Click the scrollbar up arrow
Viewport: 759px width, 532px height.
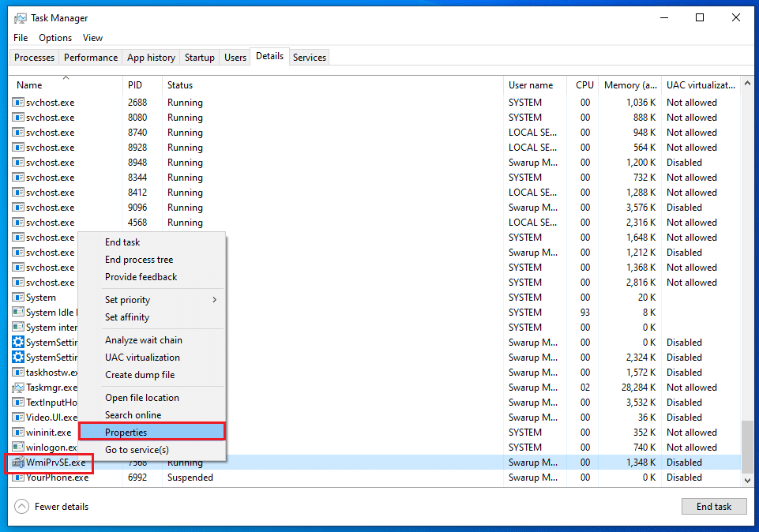(747, 83)
